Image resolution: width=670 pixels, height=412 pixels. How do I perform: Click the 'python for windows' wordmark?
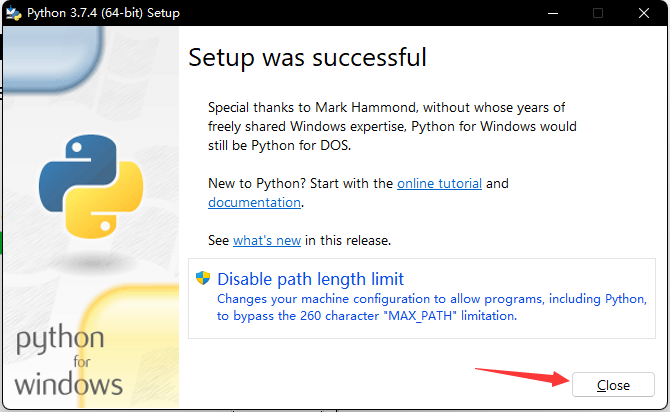[x=69, y=362]
